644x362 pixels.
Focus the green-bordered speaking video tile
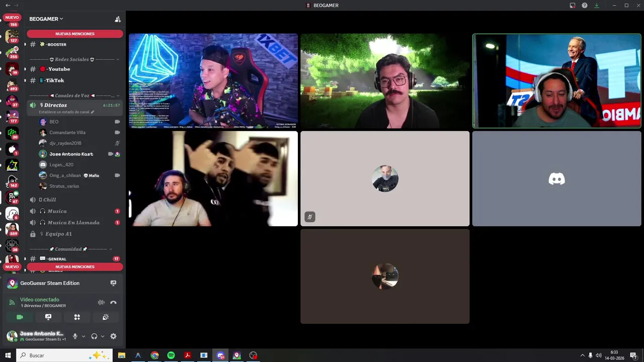pos(557,81)
